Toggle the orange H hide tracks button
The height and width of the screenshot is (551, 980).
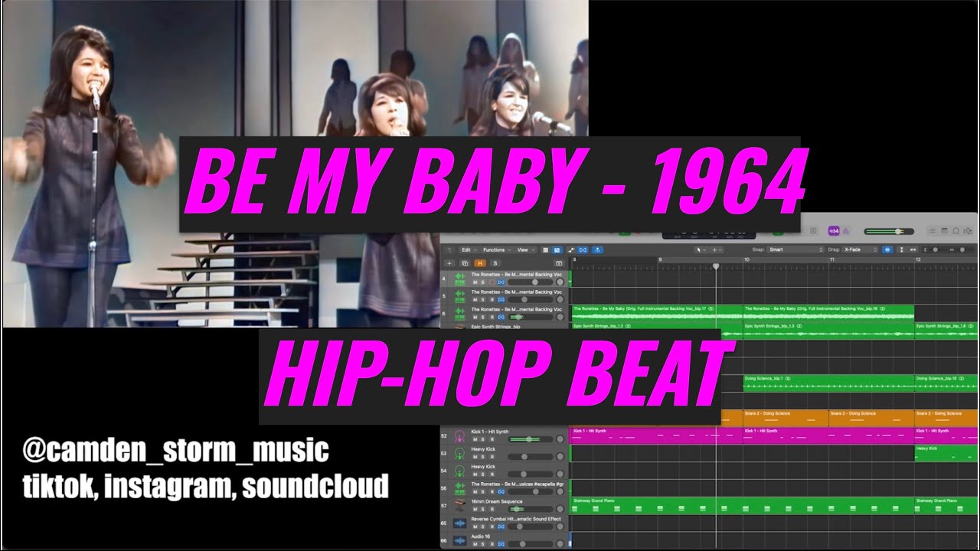coord(480,263)
